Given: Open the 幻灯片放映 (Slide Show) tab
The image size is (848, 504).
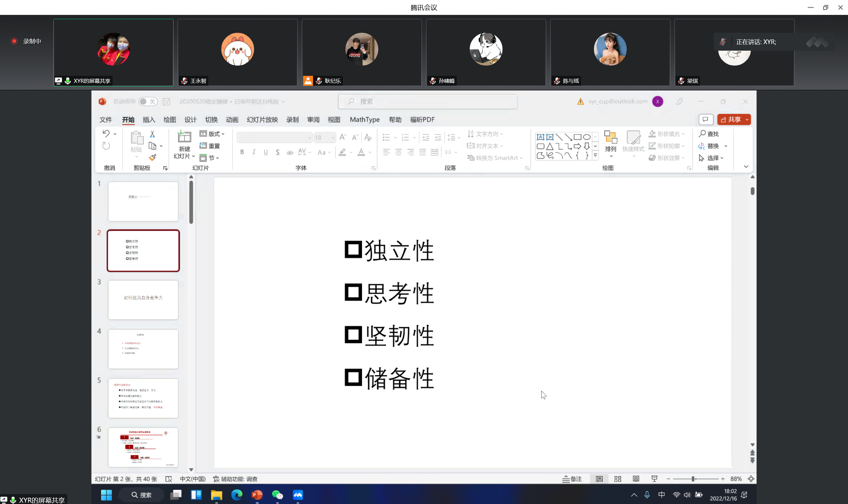Looking at the screenshot, I should pos(262,120).
